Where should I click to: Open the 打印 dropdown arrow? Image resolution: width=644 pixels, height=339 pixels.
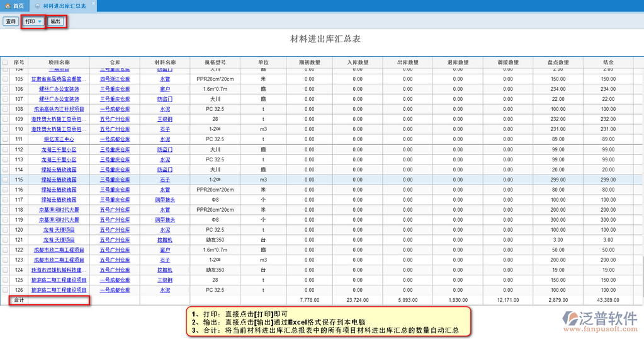point(40,22)
